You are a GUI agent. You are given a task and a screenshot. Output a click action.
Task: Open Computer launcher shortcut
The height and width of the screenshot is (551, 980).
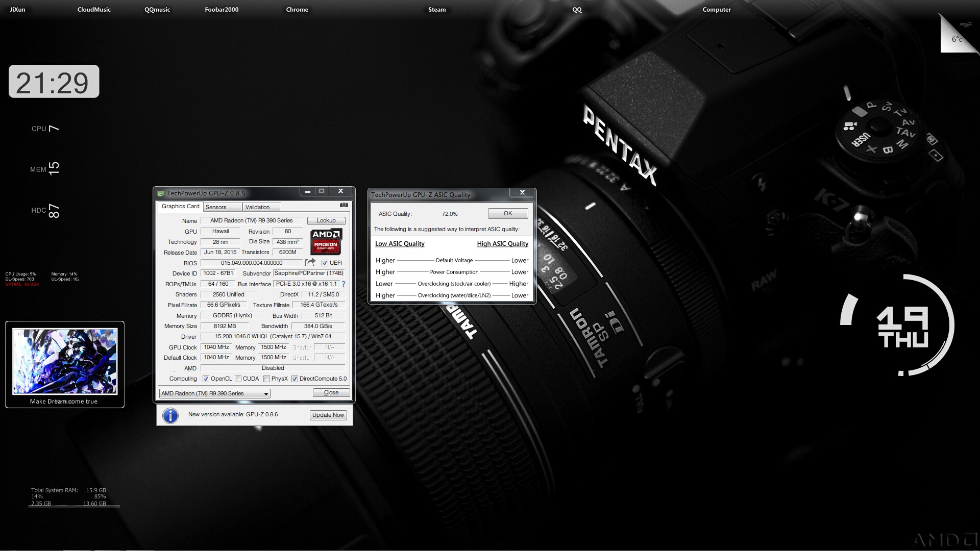point(717,10)
